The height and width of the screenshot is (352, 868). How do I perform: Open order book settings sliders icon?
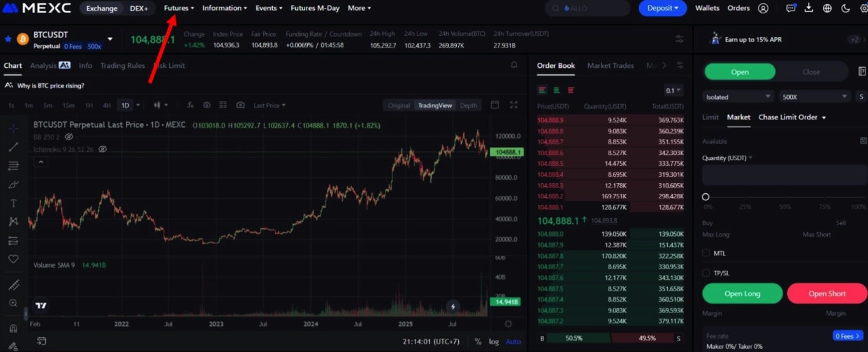tap(680, 65)
